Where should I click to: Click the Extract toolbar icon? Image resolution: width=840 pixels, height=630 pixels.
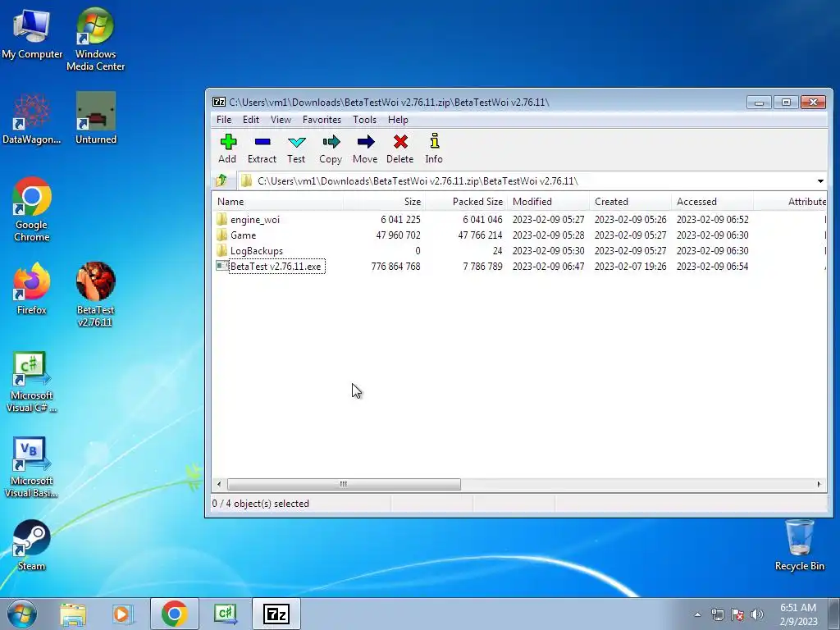coord(262,148)
